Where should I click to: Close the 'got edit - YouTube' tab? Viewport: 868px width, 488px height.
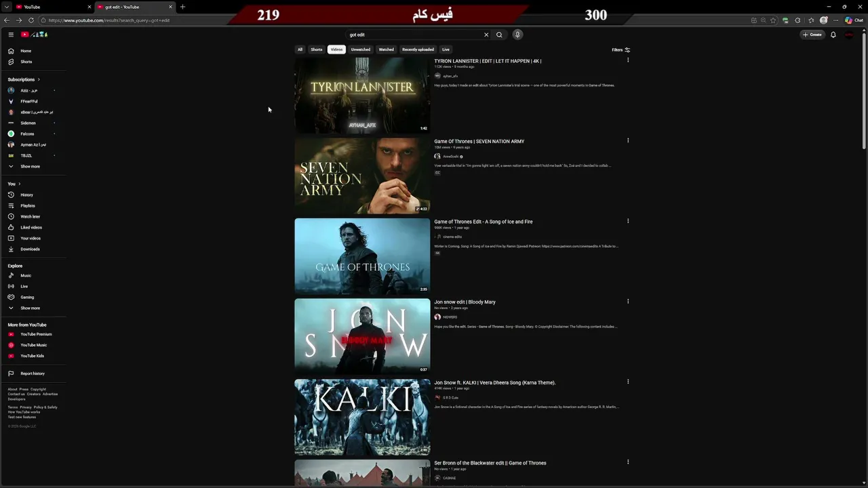(x=170, y=7)
